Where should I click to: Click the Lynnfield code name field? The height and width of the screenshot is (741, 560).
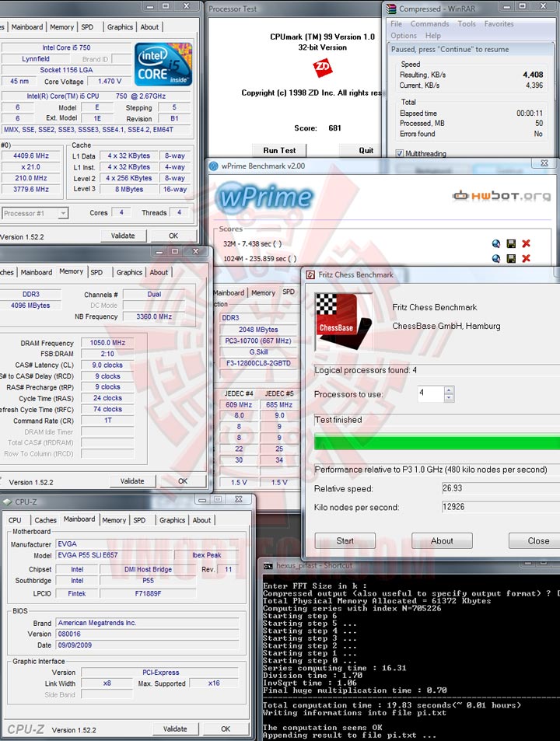point(36,59)
